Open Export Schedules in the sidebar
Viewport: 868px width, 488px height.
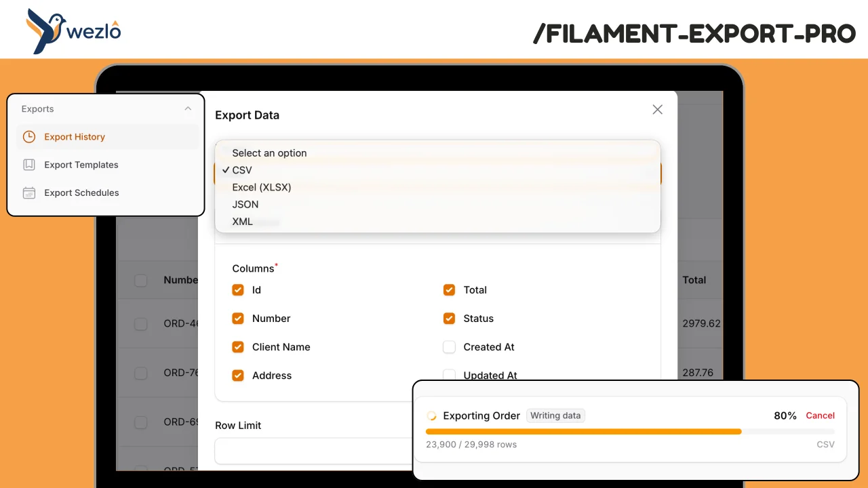pos(81,192)
